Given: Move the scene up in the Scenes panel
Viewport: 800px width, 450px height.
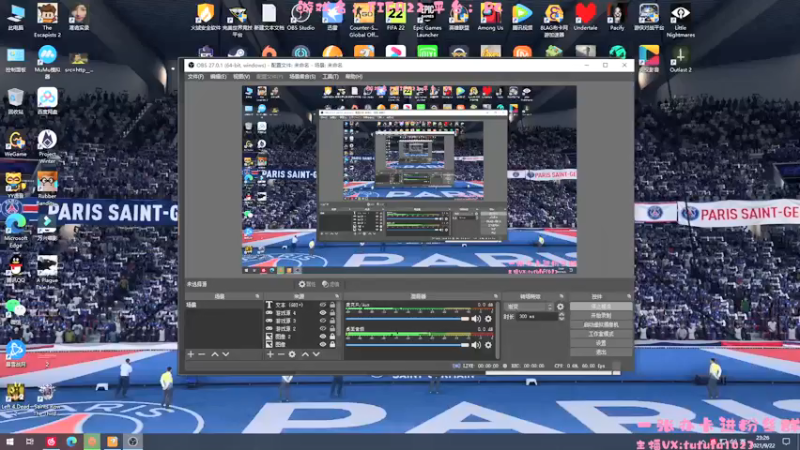Looking at the screenshot, I should (215, 354).
